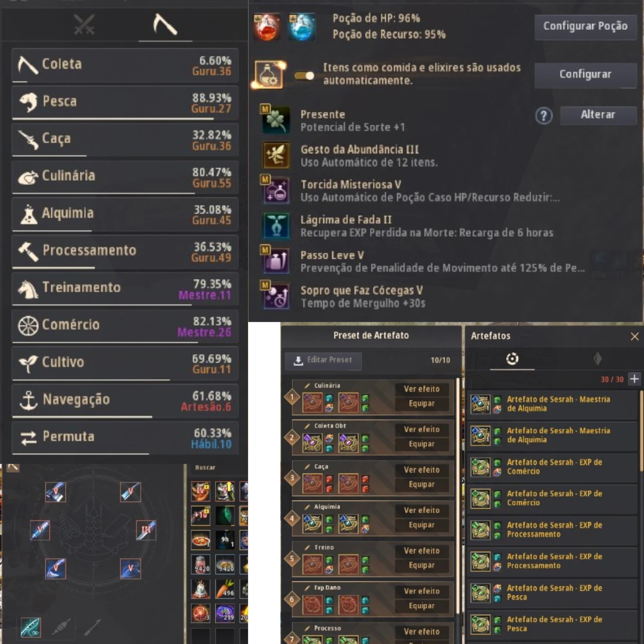Toggle automatic food and elixir usage

click(x=304, y=75)
